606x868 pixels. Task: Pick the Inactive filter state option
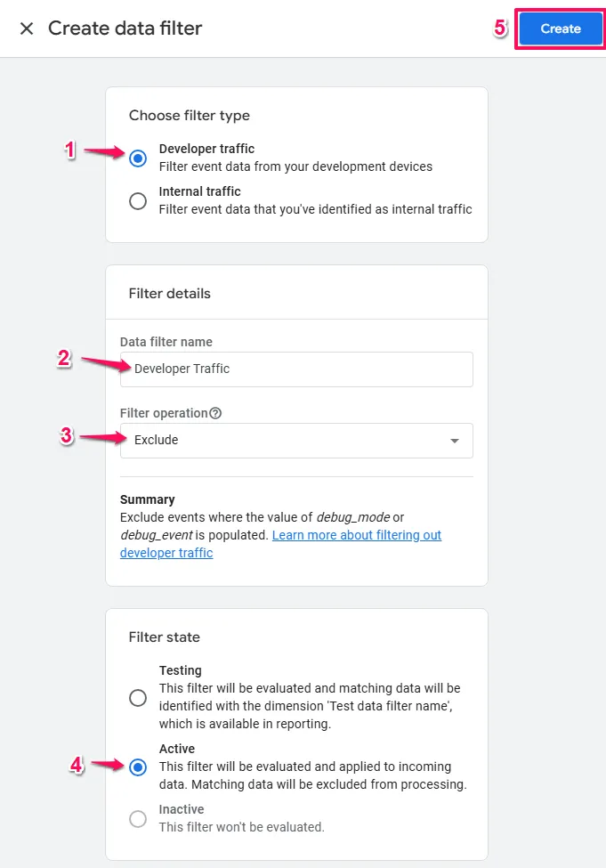pos(138,819)
